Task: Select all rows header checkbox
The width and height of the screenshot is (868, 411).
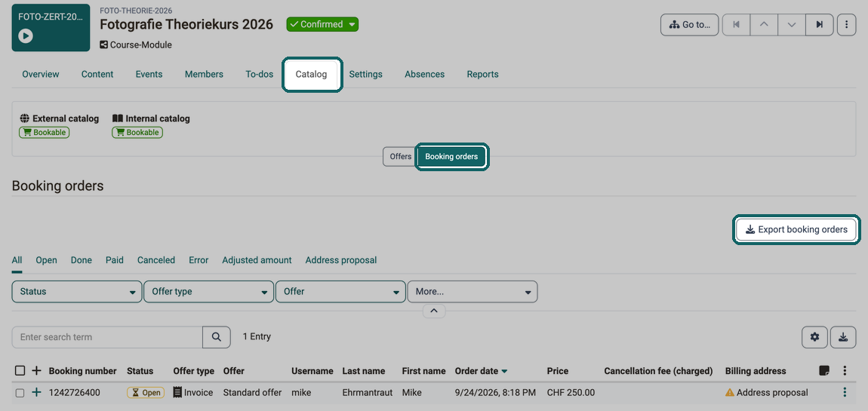Action: click(20, 370)
